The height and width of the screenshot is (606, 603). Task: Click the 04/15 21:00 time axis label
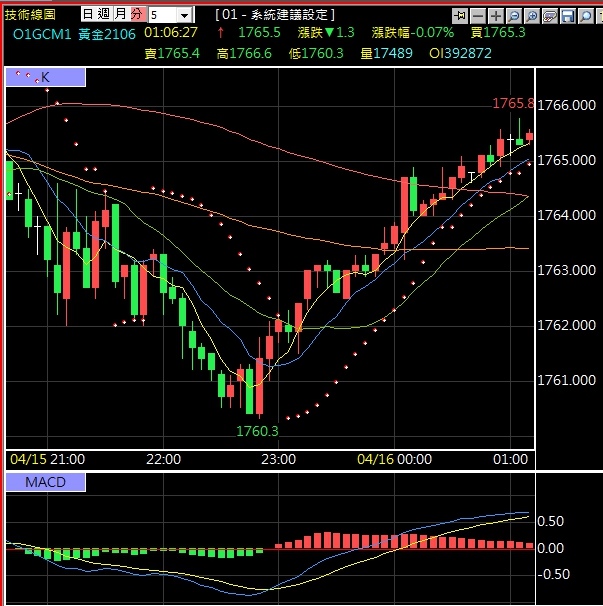[x=48, y=459]
